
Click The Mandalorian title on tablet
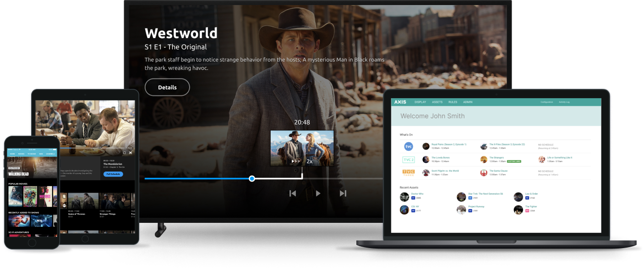pos(112,164)
